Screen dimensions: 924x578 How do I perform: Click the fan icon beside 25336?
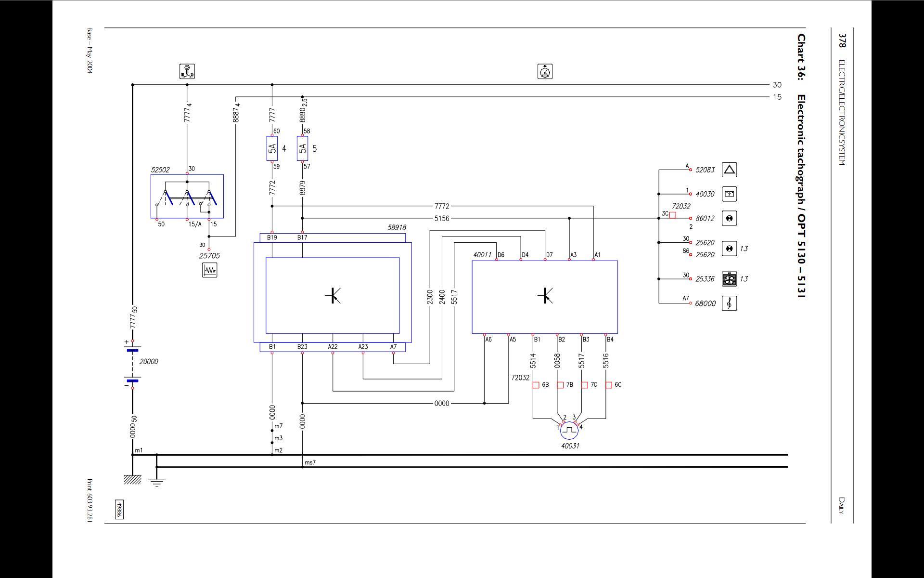[x=729, y=279]
